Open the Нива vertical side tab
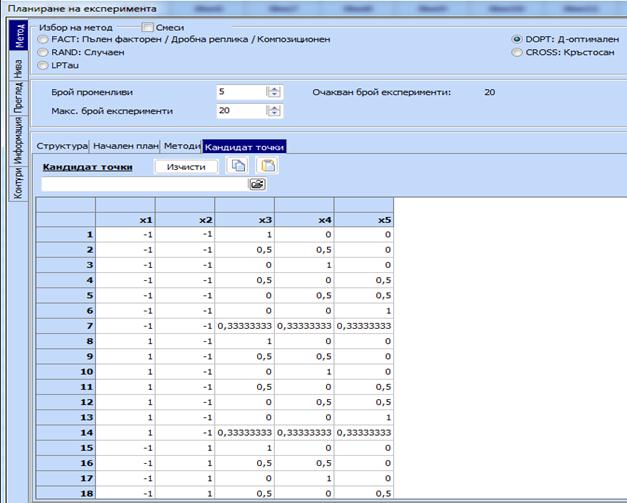This screenshot has width=627, height=503. point(18,68)
